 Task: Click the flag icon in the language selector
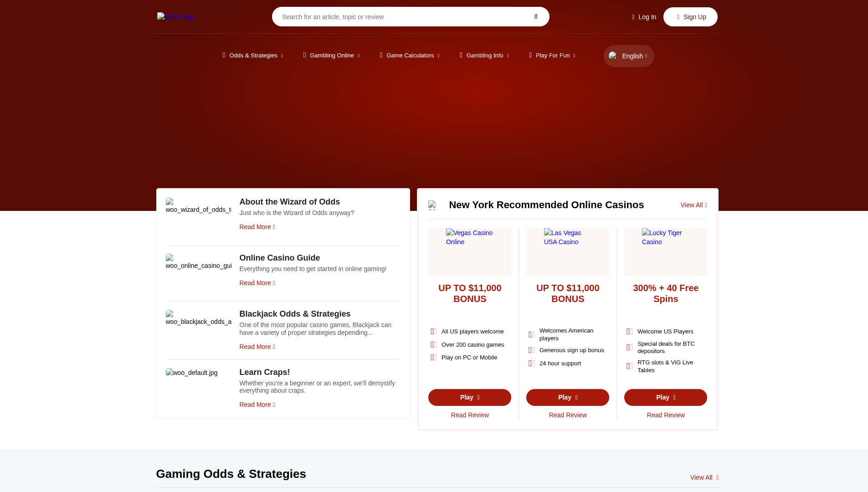point(613,56)
